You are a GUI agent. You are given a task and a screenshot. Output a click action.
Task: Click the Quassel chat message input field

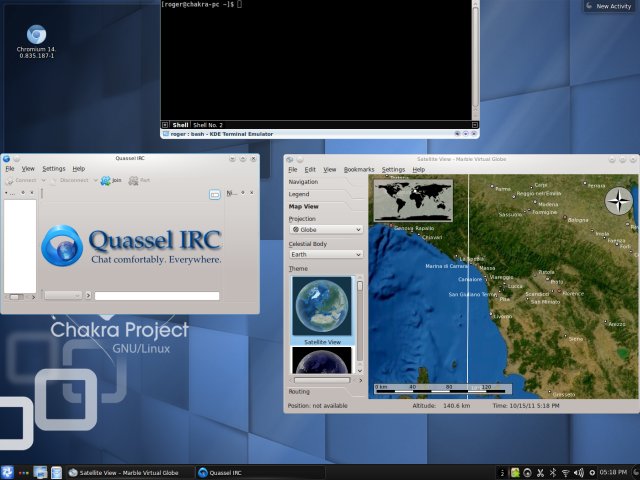[156, 296]
